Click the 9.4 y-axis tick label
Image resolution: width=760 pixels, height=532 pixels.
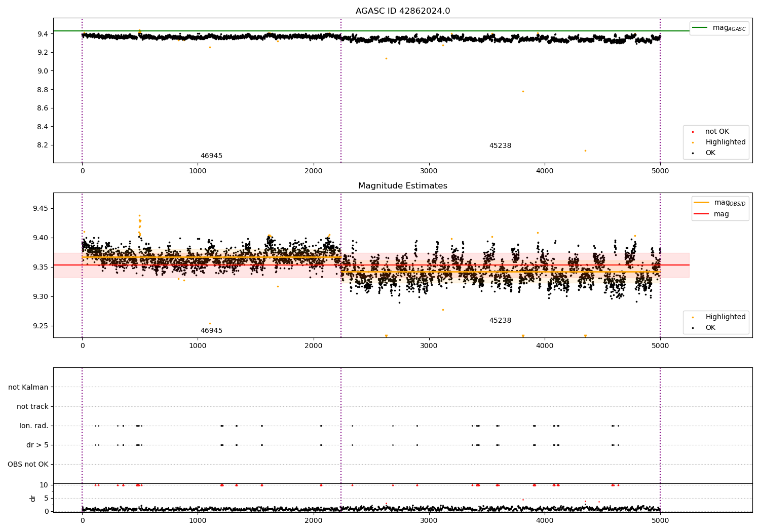[x=43, y=34]
